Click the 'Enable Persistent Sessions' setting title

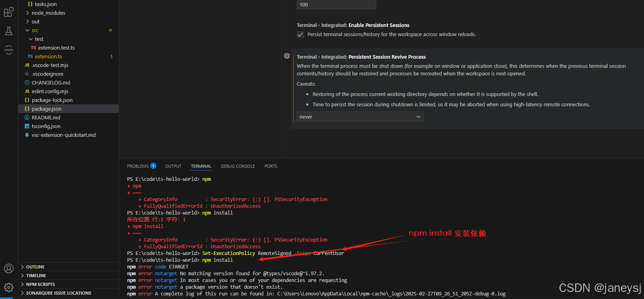(x=379, y=25)
